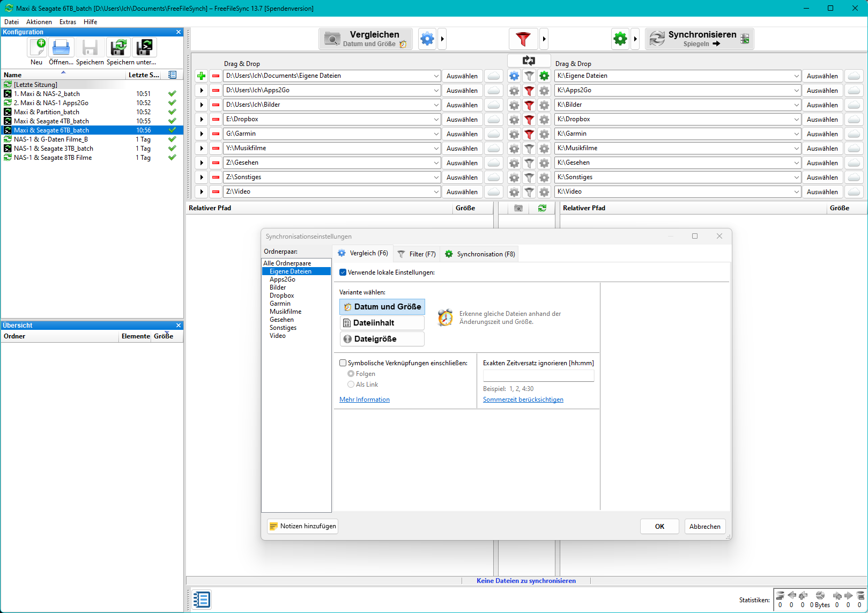868x613 pixels.
Task: Open Sommerzeit berücksichtigen link
Action: coord(523,400)
